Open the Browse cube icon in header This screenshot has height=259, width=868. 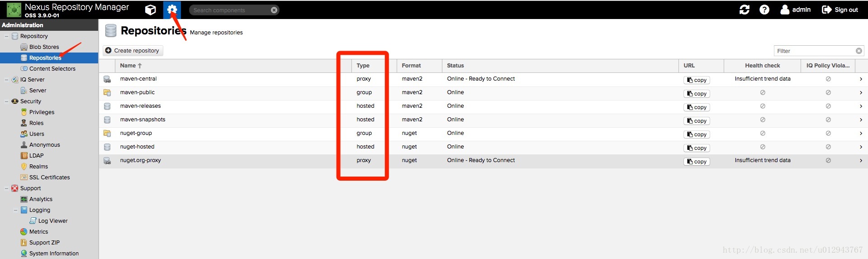click(150, 10)
